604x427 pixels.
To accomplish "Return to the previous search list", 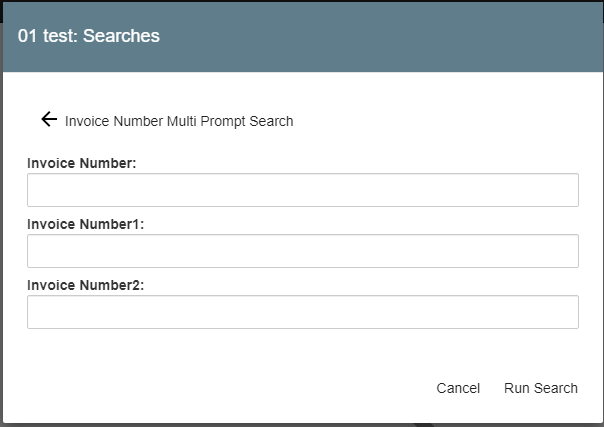I will point(49,120).
